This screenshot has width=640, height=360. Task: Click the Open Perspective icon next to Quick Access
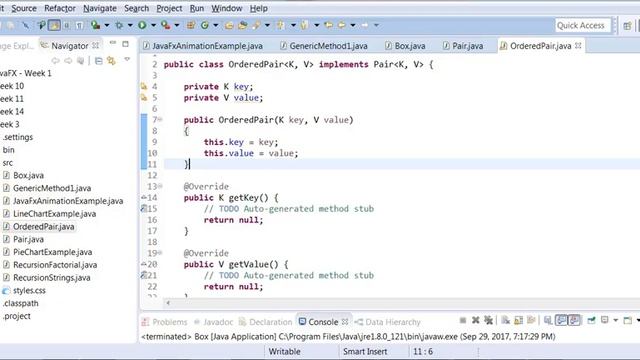pyautogui.click(x=627, y=26)
